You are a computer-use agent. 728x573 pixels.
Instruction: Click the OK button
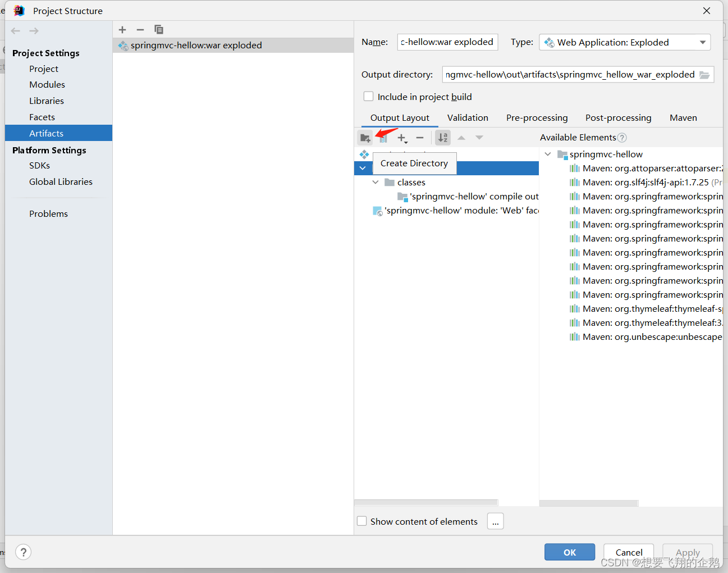pyautogui.click(x=570, y=552)
